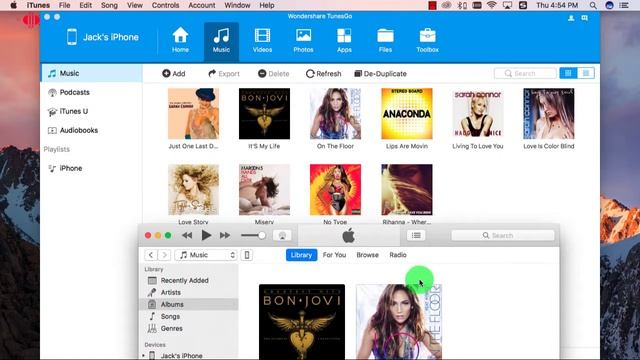The image size is (640, 360).
Task: Select the Misery album cover
Action: (264, 190)
